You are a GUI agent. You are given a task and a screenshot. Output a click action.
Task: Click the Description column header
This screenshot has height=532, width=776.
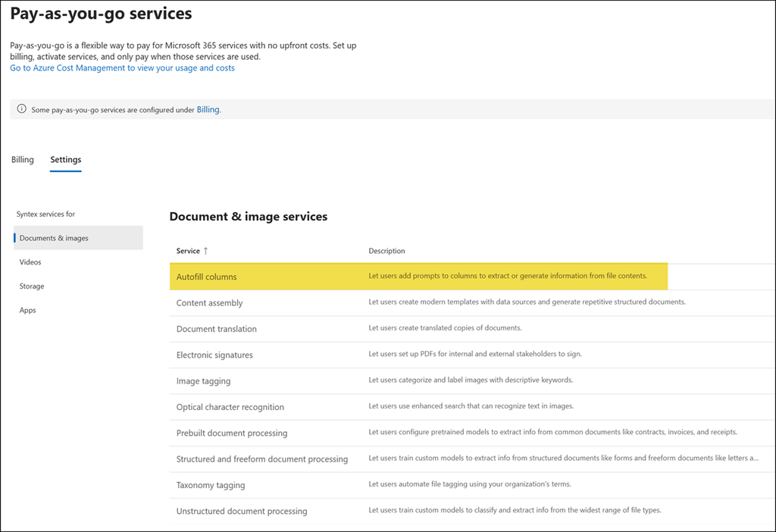pos(386,251)
